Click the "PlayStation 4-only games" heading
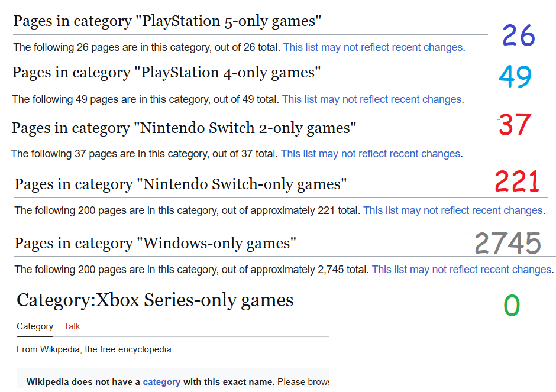556x392 pixels. pos(166,73)
